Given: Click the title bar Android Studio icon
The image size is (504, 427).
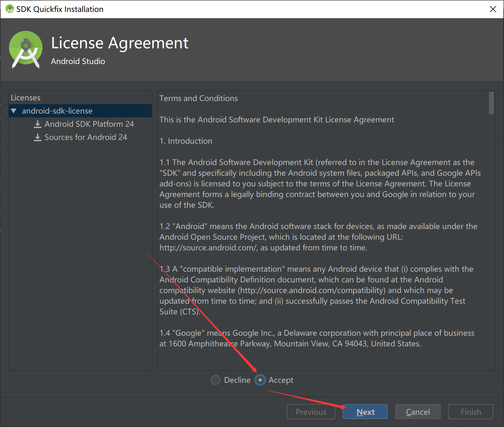Looking at the screenshot, I should 10,9.
